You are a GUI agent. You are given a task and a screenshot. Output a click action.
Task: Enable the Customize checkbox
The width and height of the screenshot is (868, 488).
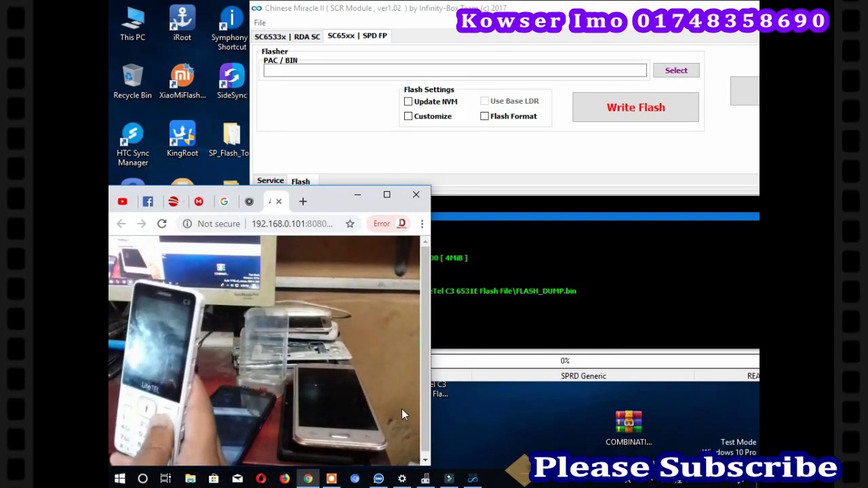[x=408, y=117]
